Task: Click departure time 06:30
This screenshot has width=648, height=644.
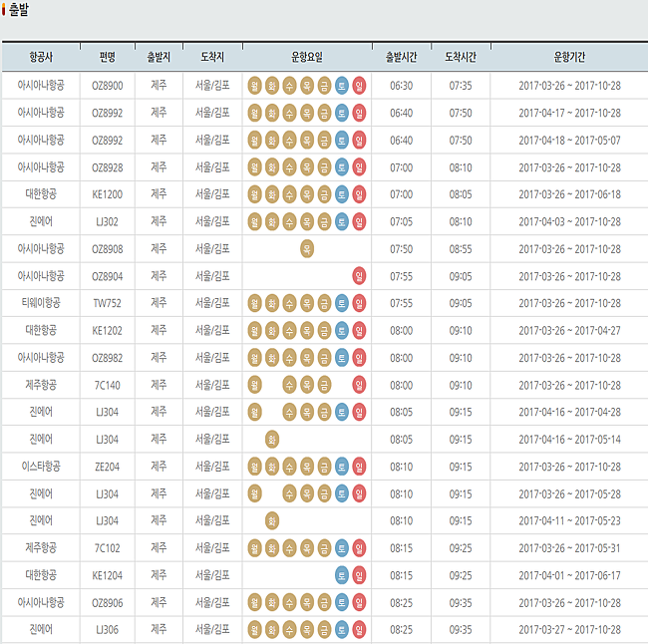Action: tap(402, 86)
